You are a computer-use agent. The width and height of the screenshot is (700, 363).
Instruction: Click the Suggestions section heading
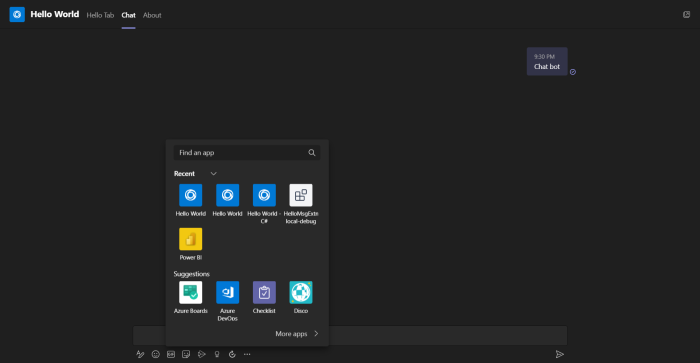pyautogui.click(x=192, y=274)
